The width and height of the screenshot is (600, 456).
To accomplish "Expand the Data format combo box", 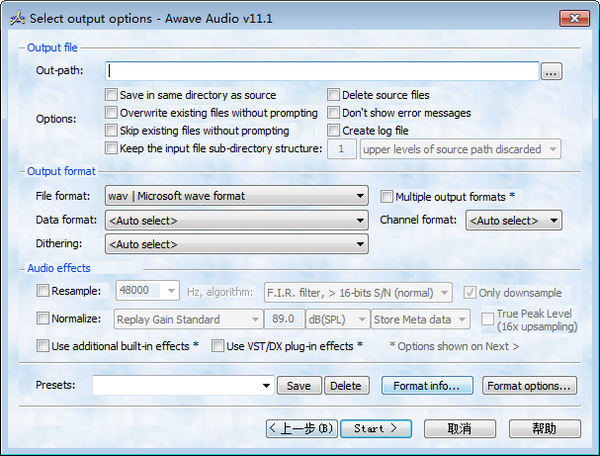I will (236, 220).
